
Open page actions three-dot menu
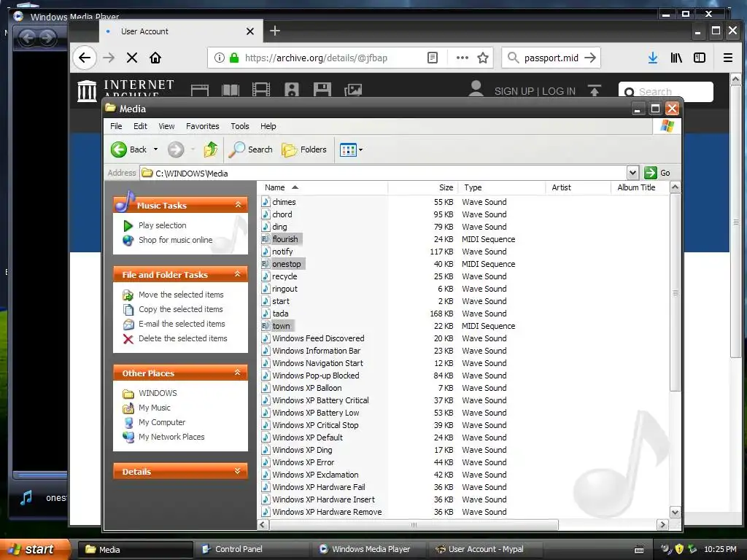[462, 58]
